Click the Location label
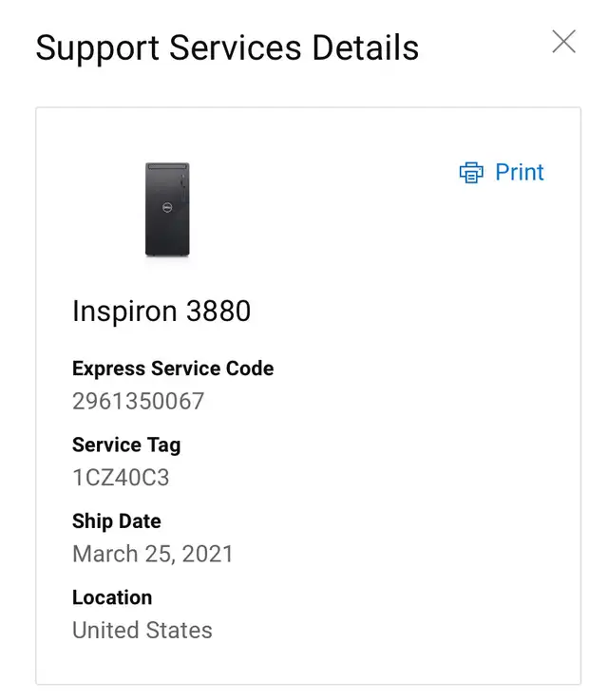This screenshot has height=700, width=608. 112,597
